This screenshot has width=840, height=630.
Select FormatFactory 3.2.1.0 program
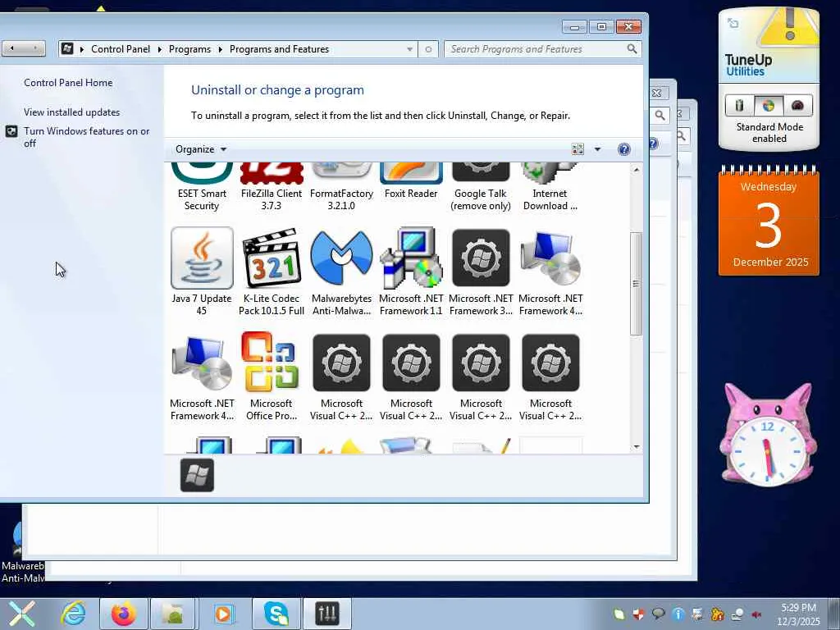tap(341, 188)
